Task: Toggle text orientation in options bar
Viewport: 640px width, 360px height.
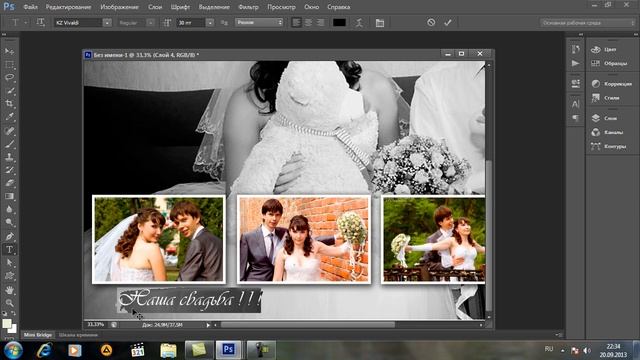Action: tap(40, 22)
